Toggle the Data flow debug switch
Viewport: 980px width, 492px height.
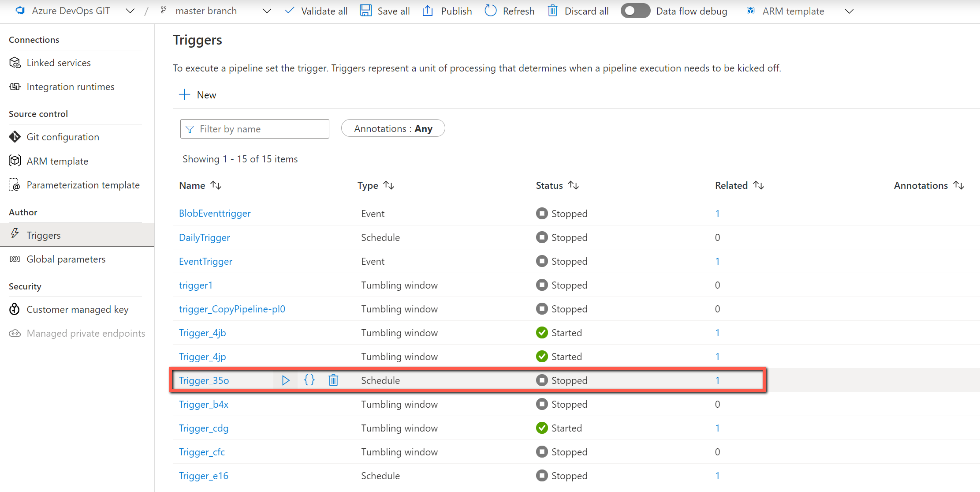(634, 11)
